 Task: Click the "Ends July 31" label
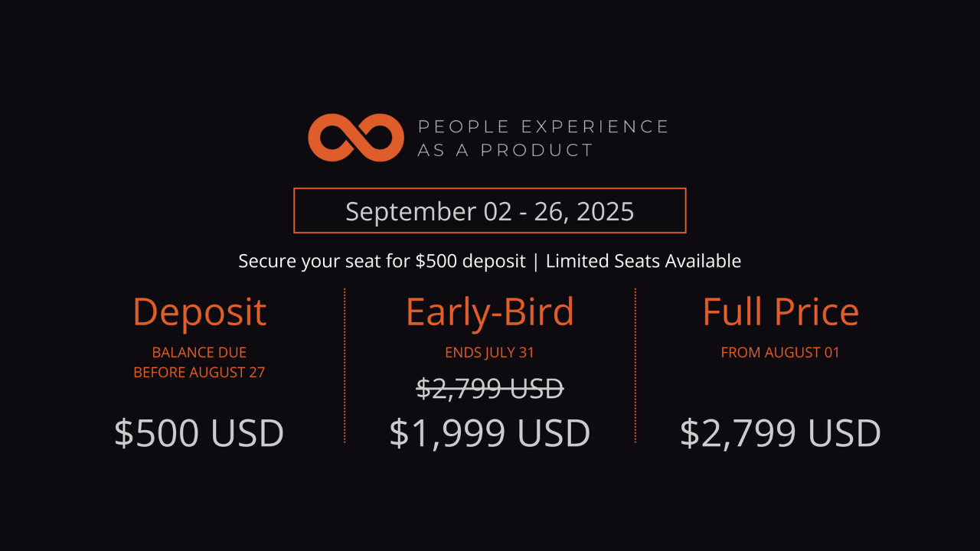pyautogui.click(x=490, y=353)
